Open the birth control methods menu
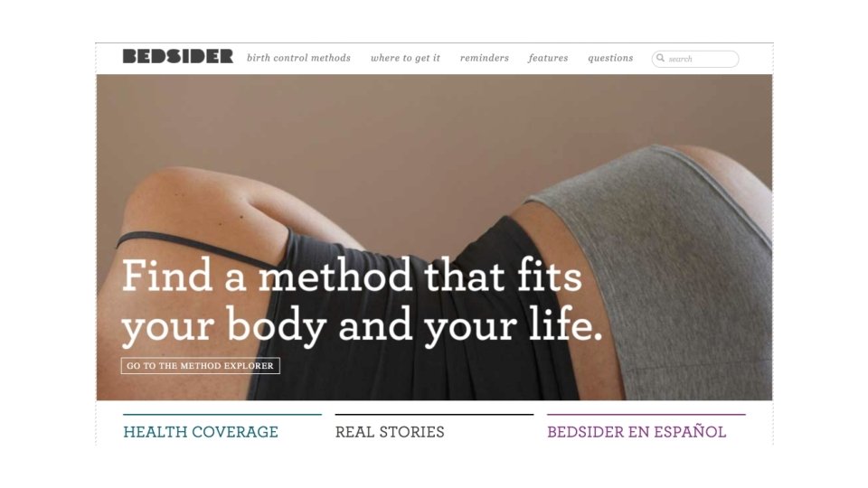Screen dimensions: 868x488 (x=299, y=58)
